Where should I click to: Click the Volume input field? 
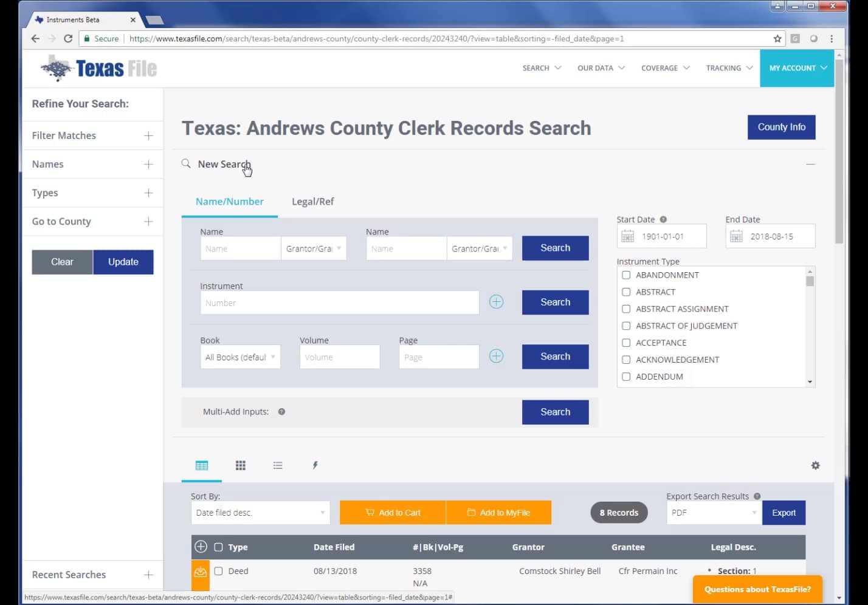pos(340,357)
